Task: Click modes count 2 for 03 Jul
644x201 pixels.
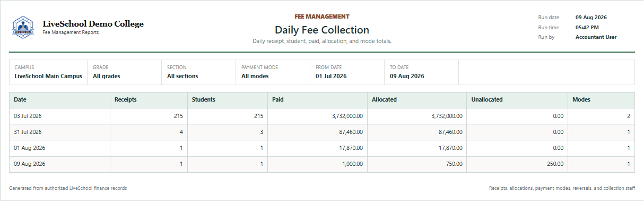Action: tap(629, 115)
